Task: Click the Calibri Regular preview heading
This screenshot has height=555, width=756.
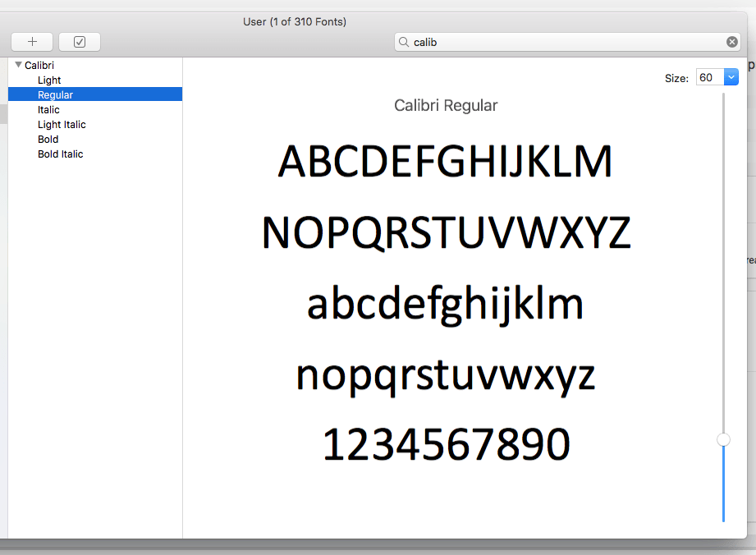Action: tap(446, 105)
